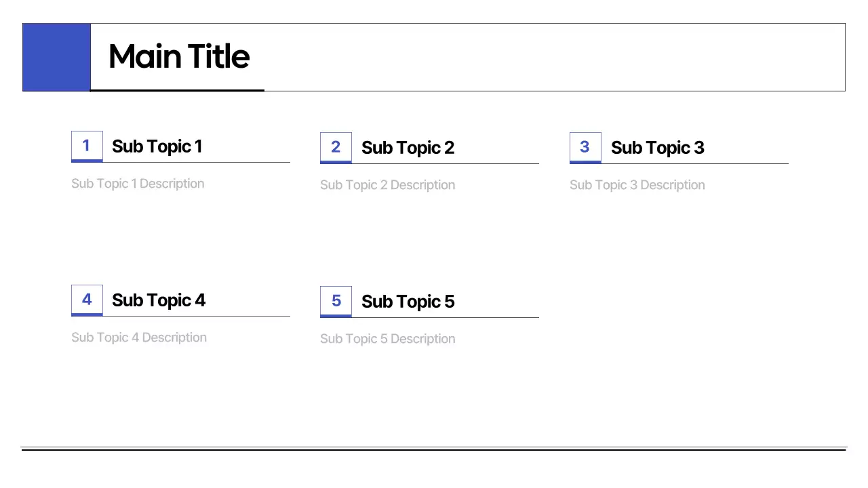Click the thick black underline below Main Title

178,90
